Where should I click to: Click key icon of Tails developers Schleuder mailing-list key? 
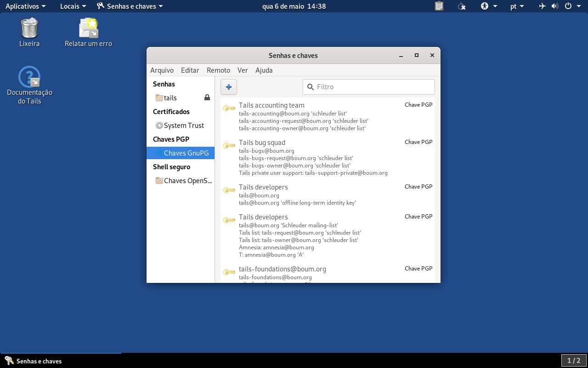point(229,220)
